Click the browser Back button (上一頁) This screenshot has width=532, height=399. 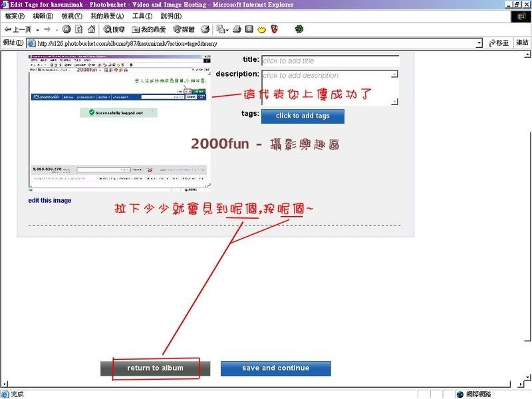coord(17,29)
